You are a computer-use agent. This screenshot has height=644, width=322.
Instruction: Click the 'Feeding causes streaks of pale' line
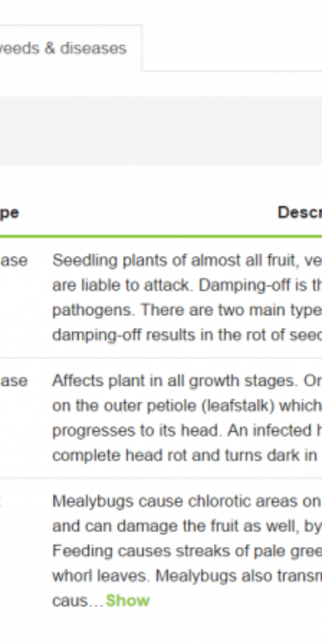point(187,551)
